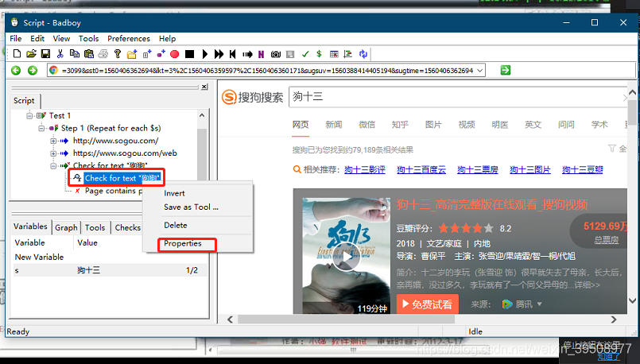The height and width of the screenshot is (364, 640).
Task: Open the Edit menu
Action: pos(37,38)
